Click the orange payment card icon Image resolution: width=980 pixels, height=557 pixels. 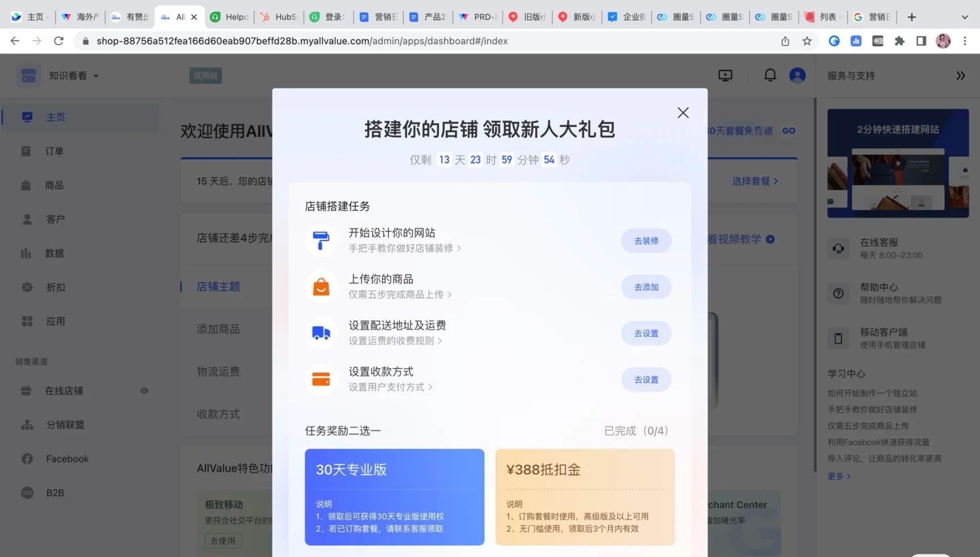coord(321,379)
